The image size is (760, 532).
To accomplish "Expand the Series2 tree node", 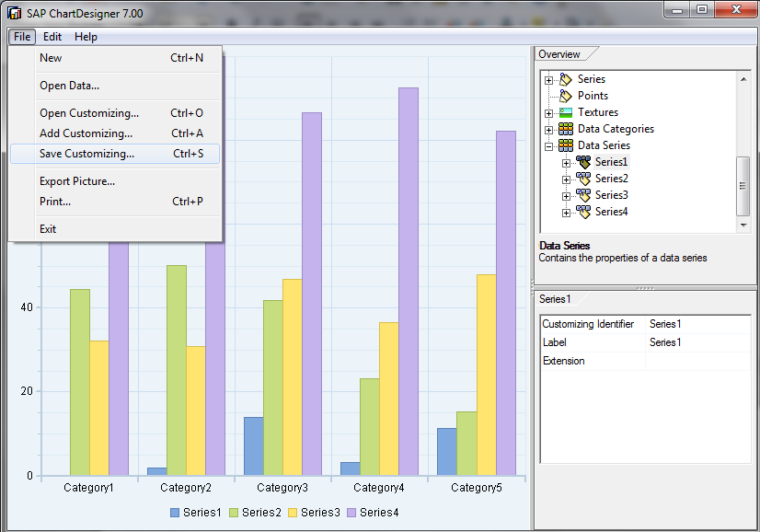I will tap(566, 179).
